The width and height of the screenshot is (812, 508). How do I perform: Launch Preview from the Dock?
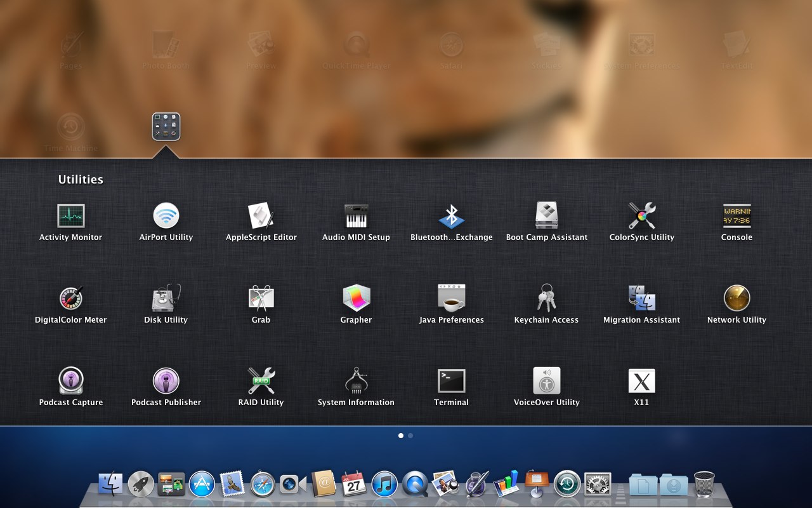click(x=445, y=485)
